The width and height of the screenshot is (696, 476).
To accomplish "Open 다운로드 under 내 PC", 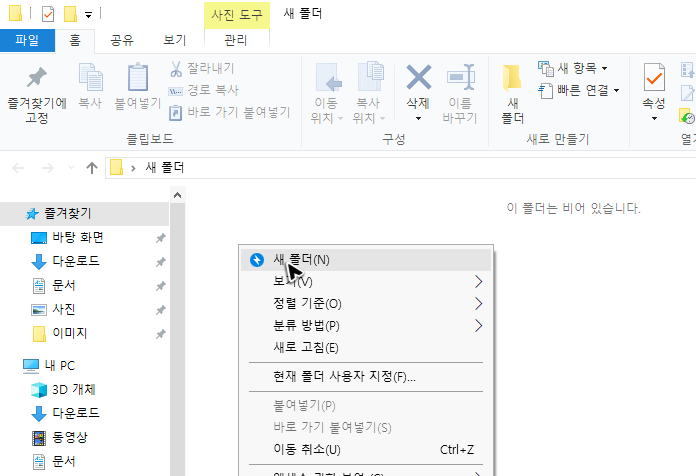I will pos(75,413).
